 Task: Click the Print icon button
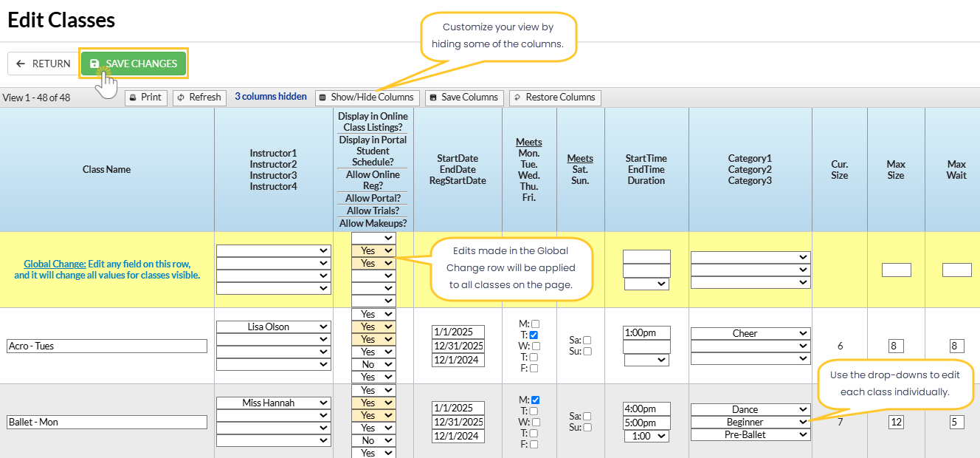pyautogui.click(x=145, y=98)
